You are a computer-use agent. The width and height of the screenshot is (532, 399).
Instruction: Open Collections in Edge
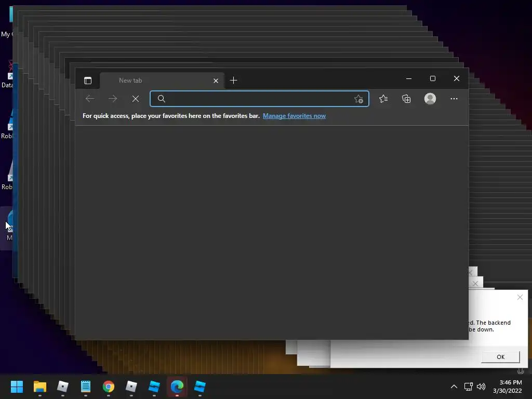[x=406, y=99]
